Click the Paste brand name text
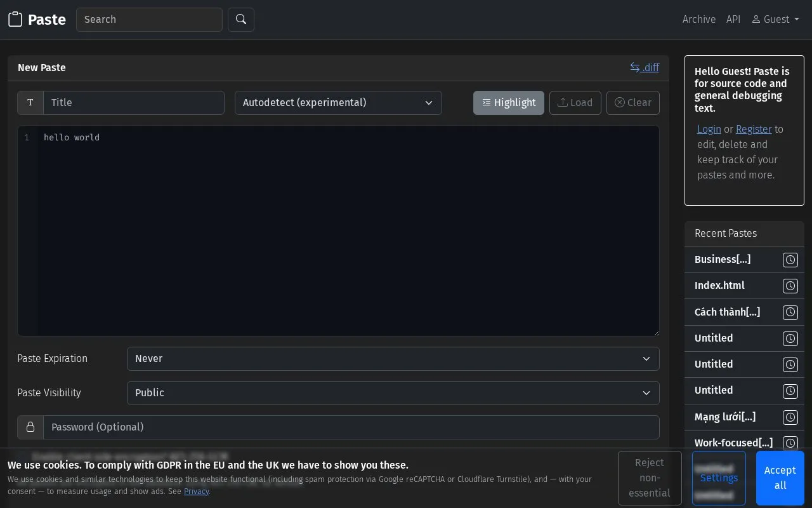Viewport: 812px width, 508px height. click(x=47, y=20)
